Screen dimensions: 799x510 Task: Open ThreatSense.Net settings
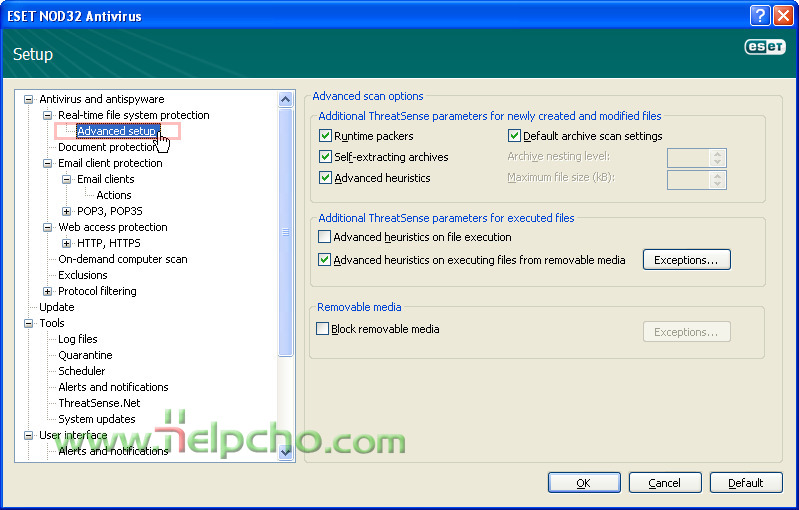point(99,403)
